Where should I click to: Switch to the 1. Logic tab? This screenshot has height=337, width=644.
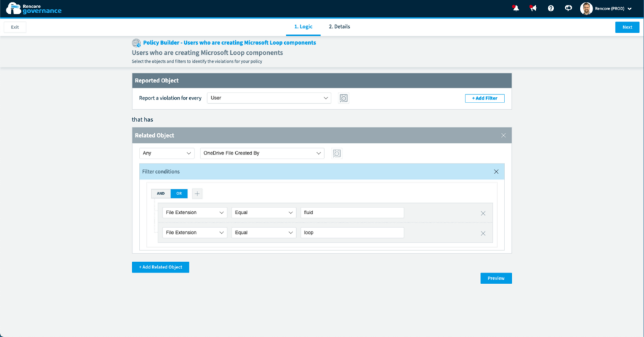303,26
